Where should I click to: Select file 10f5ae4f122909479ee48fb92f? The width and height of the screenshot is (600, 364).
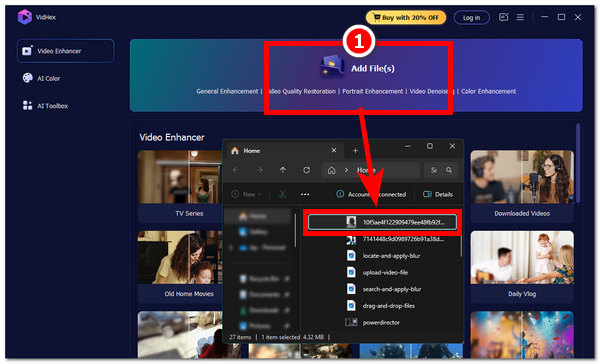pyautogui.click(x=382, y=222)
